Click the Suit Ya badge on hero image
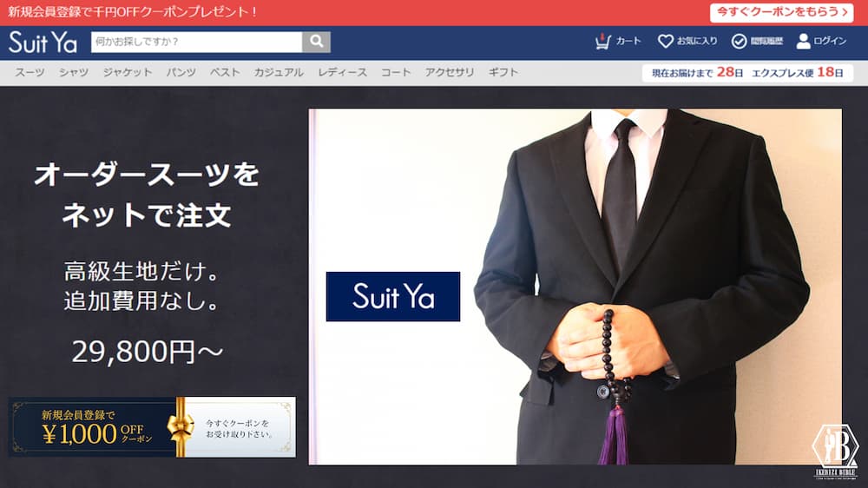This screenshot has height=488, width=868. (x=393, y=297)
